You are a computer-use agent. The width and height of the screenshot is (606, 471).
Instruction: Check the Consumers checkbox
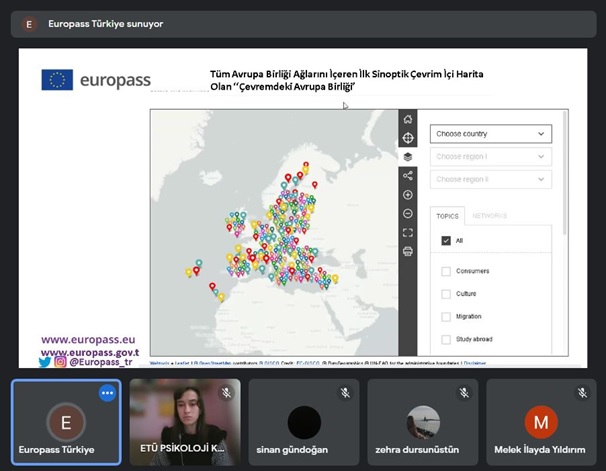pyautogui.click(x=446, y=271)
